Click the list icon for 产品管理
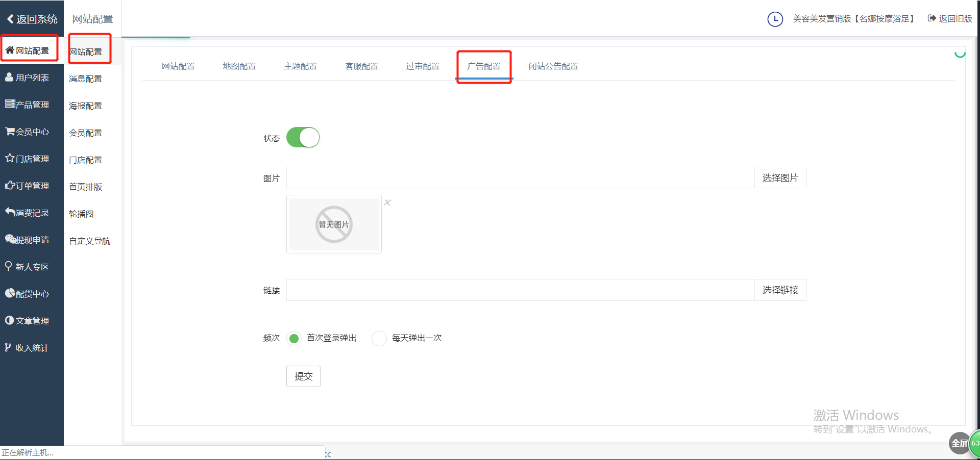 [x=10, y=104]
